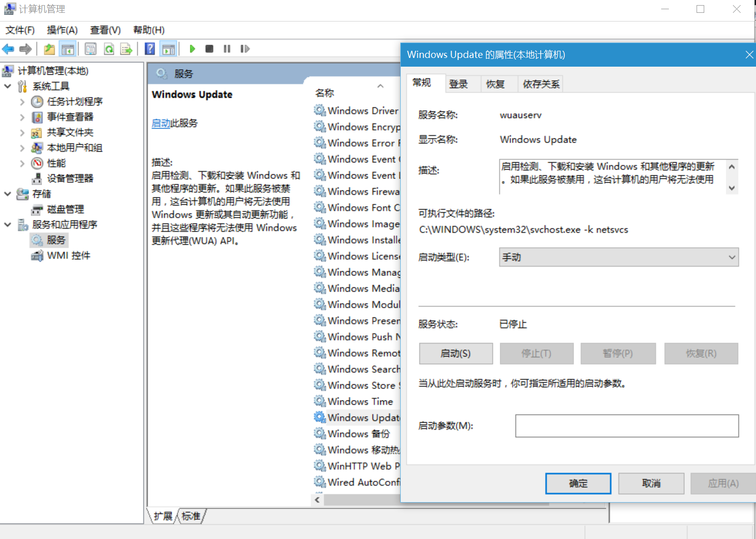This screenshot has height=539, width=756.
Task: Toggle the show/hide console tree icon
Action: tap(68, 49)
